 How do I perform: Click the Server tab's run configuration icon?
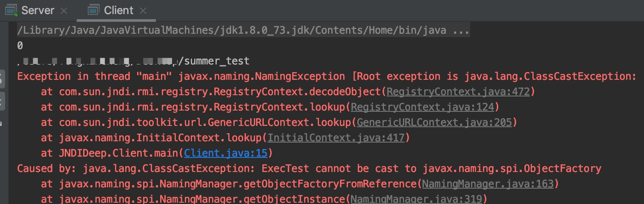pyautogui.click(x=11, y=10)
